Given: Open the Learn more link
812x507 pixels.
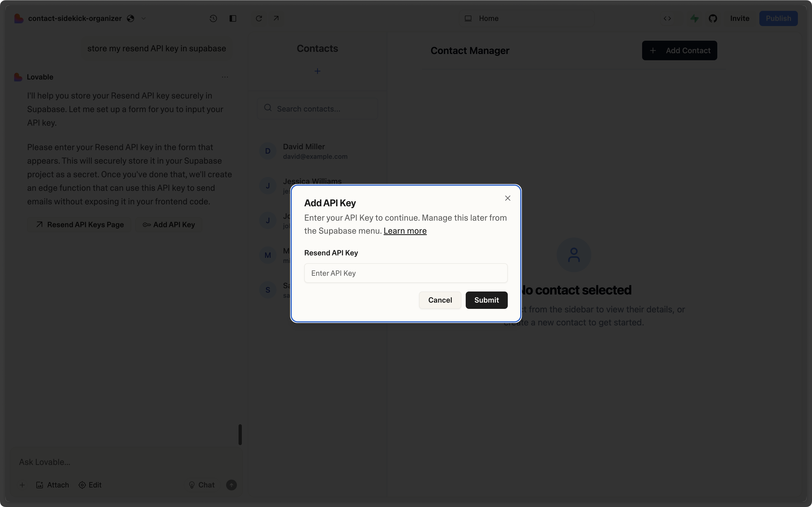Looking at the screenshot, I should [405, 231].
